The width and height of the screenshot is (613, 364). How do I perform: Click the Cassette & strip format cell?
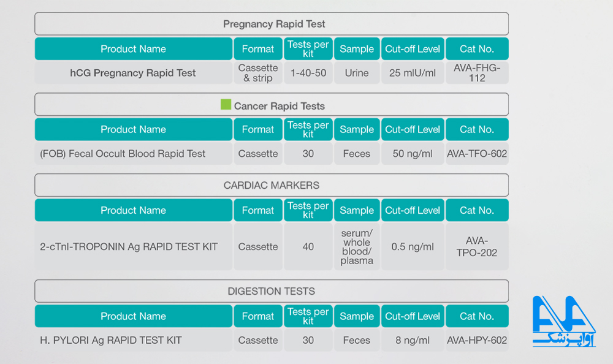[258, 73]
